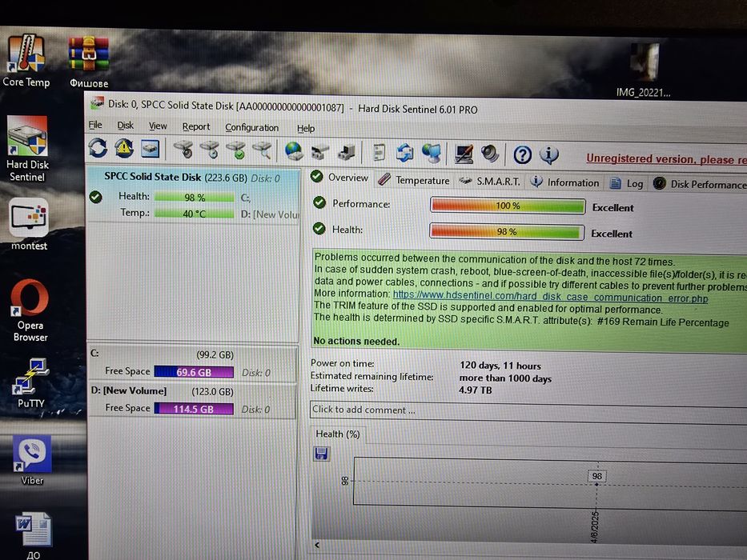Open the Word document desktop icon
747x560 pixels.
click(34, 535)
